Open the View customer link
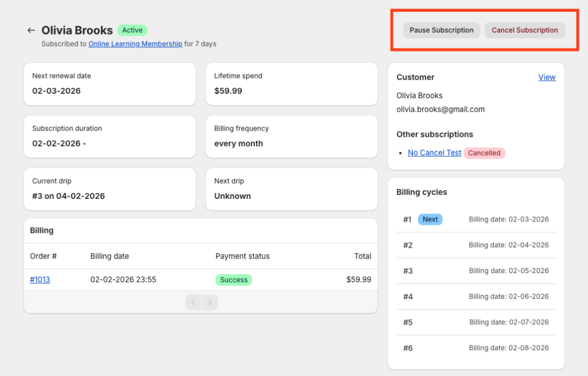588x376 pixels. coord(547,77)
